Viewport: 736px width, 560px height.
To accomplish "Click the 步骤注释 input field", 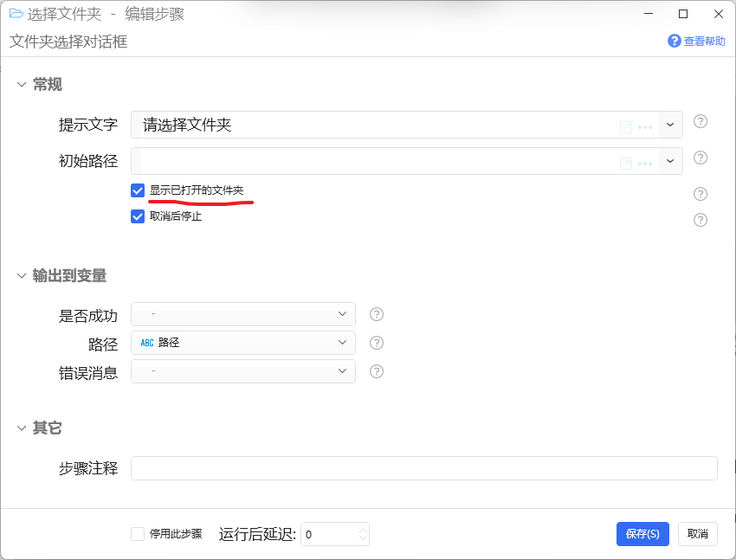I will coord(424,468).
